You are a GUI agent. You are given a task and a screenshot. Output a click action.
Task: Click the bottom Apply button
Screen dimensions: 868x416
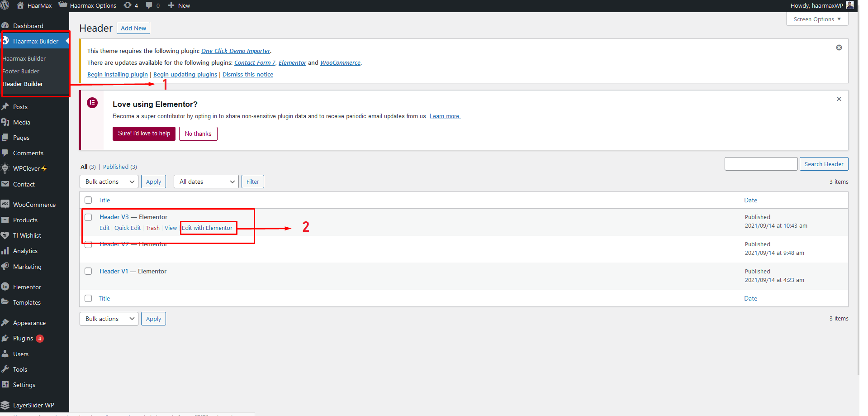pyautogui.click(x=153, y=319)
